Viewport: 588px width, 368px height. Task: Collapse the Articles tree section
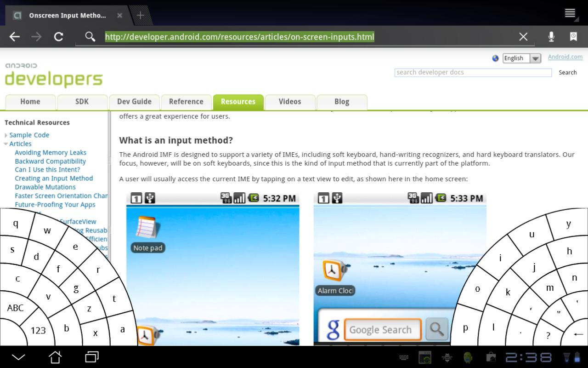[x=6, y=144]
